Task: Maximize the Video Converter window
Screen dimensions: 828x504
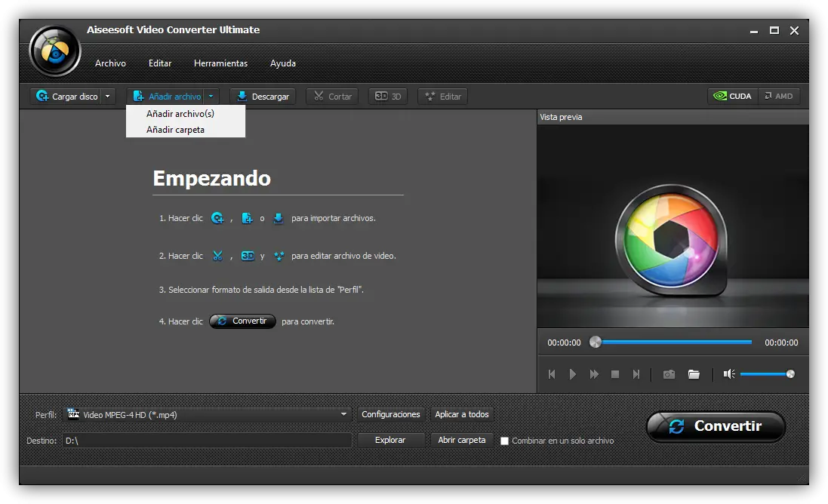Action: pos(774,31)
